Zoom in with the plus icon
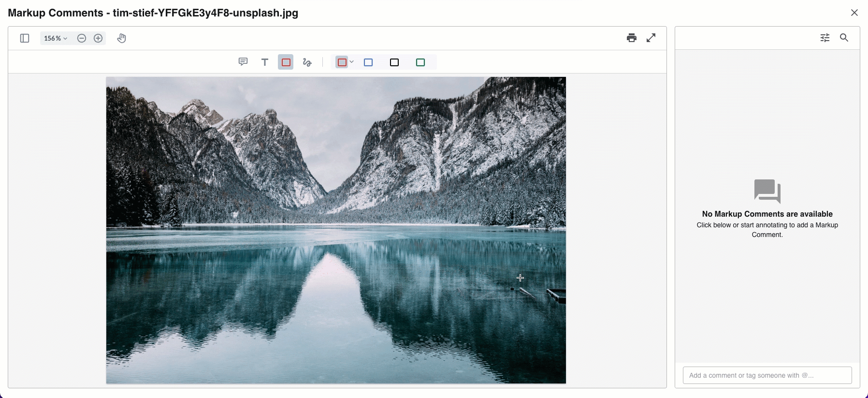 pyautogui.click(x=98, y=38)
